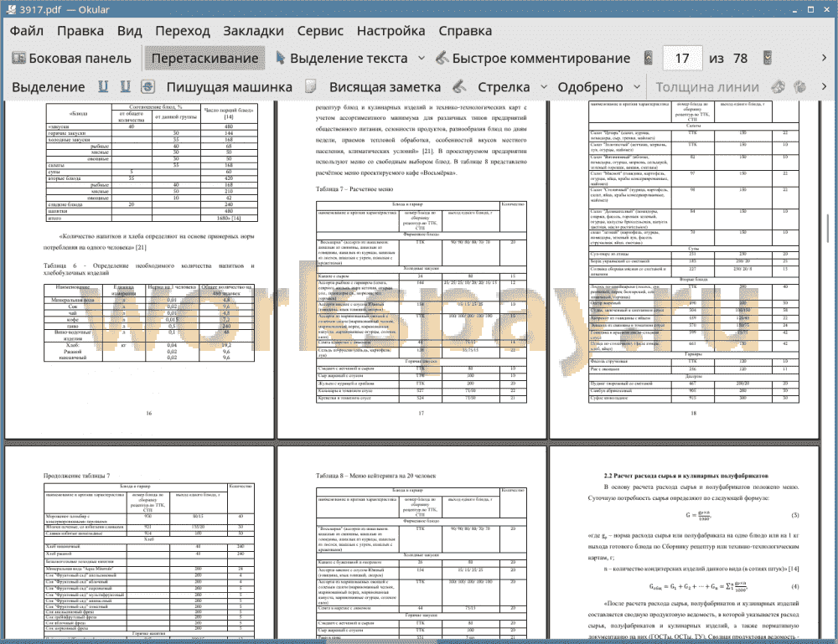Click heading 2.2 Расчет расхода сырья
Viewport: 838px width, 644px height.
pos(685,476)
